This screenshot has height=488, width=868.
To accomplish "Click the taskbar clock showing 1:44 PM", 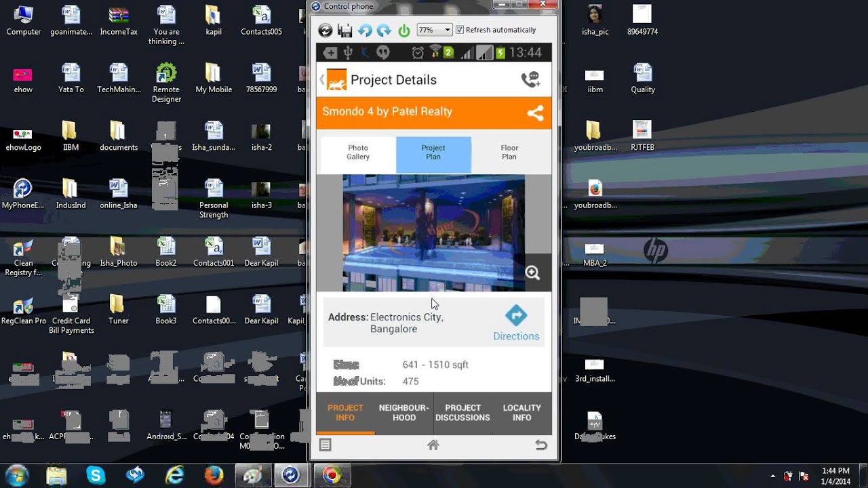I will tap(835, 476).
